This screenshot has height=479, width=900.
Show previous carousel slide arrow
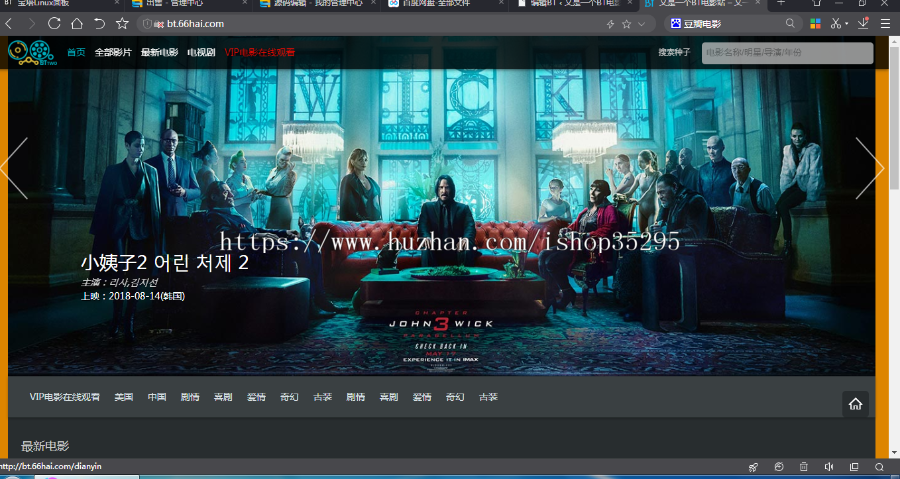coord(14,168)
